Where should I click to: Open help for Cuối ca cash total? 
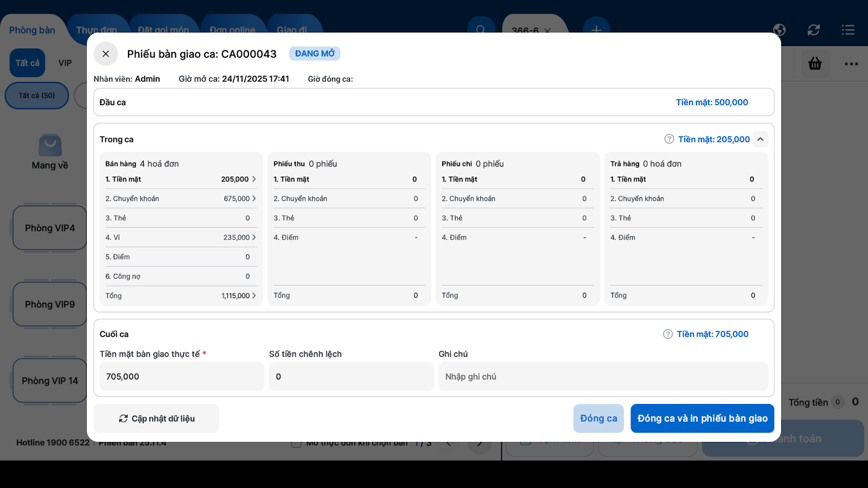(x=668, y=334)
